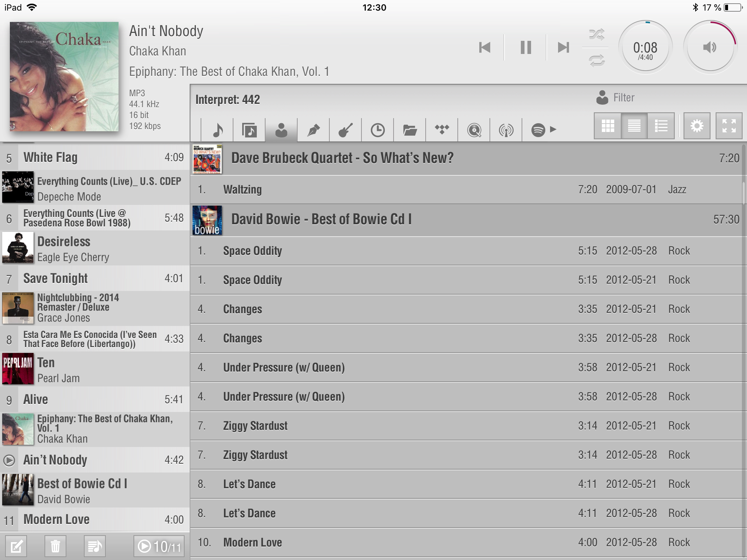Open settings gear
Image resolution: width=747 pixels, height=560 pixels.
pos(697,126)
